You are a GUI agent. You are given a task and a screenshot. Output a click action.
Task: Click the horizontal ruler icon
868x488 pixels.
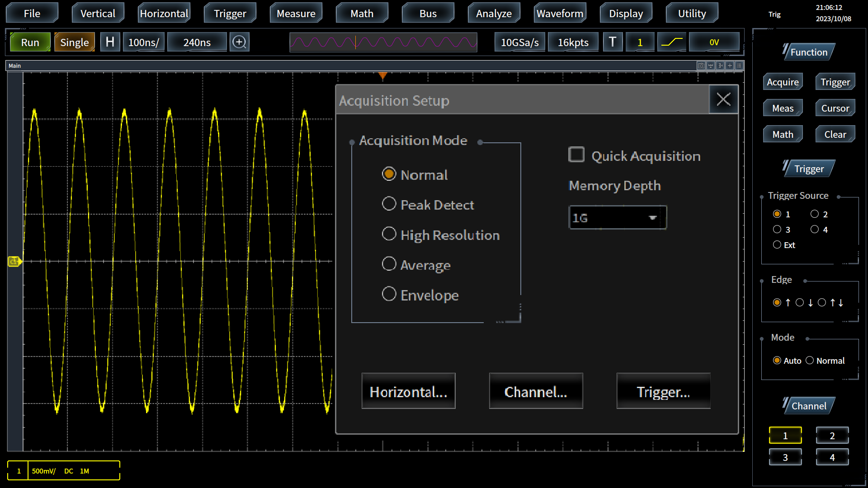coord(711,66)
